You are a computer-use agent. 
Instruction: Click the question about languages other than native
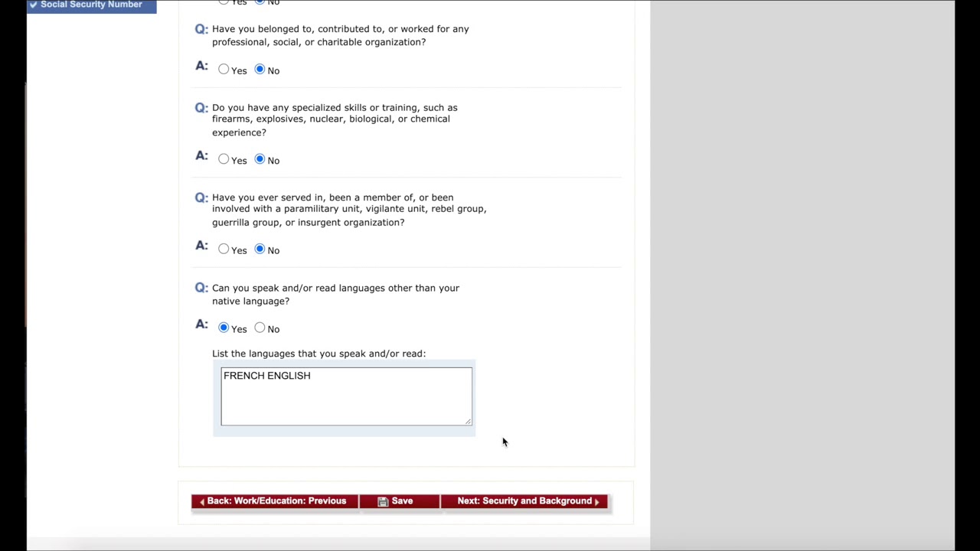tap(335, 295)
